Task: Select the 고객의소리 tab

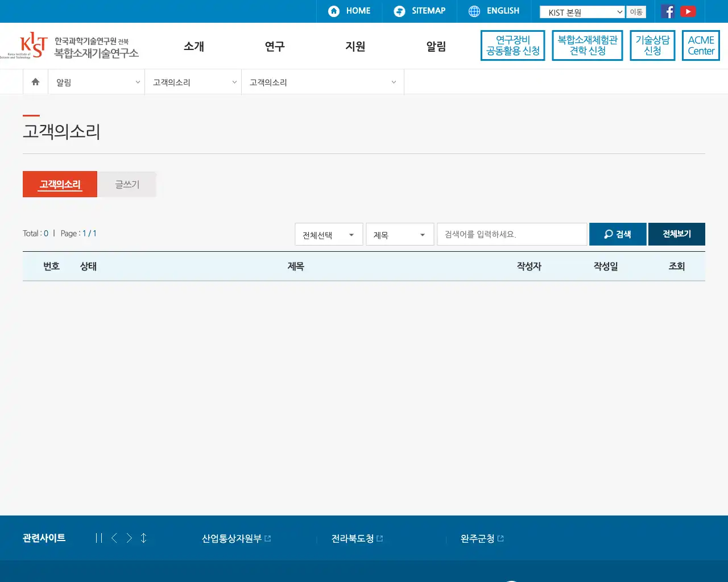Action: [60, 184]
